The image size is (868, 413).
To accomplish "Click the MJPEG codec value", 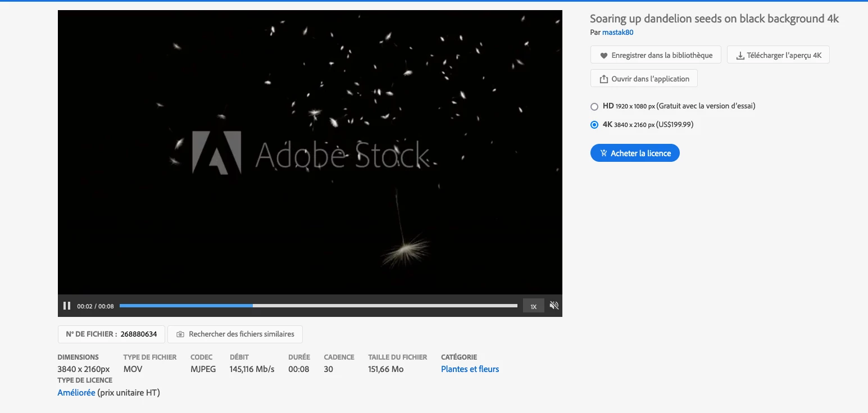I will [x=203, y=369].
